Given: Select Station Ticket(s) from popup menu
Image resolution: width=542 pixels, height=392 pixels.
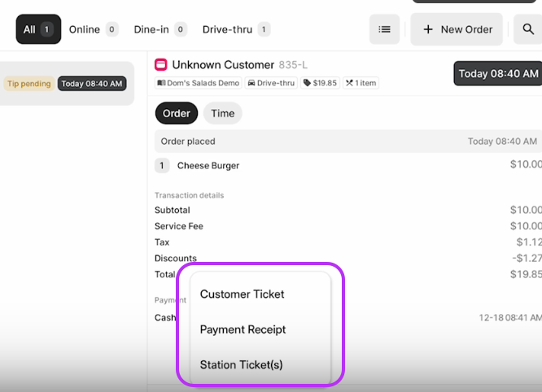Looking at the screenshot, I should pos(242,365).
